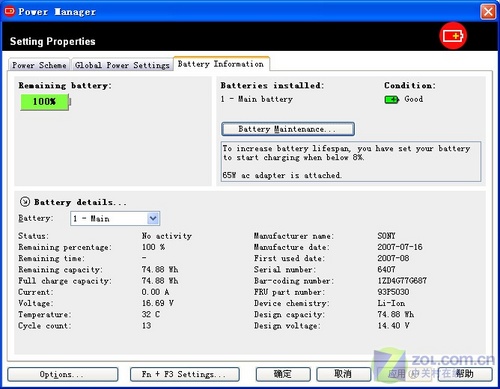Click the '65W ac adapter is attached' line
Screen dimensions: 500x389
[x=282, y=175]
